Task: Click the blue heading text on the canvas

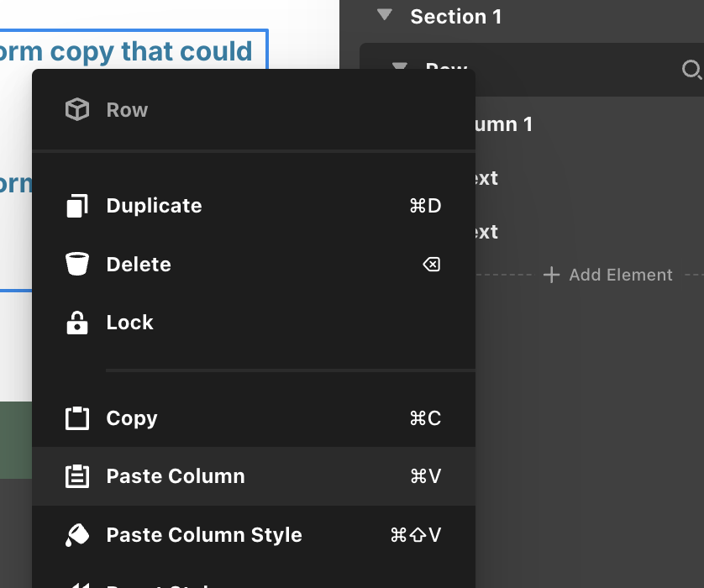Action: click(x=126, y=51)
